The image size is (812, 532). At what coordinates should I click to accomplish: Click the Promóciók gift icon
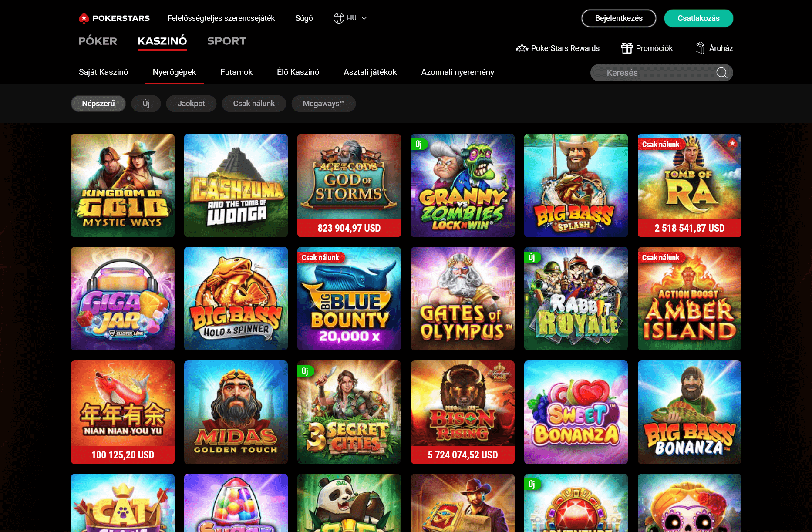pyautogui.click(x=627, y=48)
